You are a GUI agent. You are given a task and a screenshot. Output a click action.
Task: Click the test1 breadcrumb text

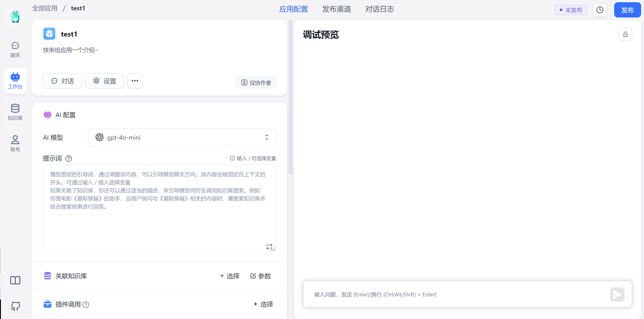[x=78, y=8]
